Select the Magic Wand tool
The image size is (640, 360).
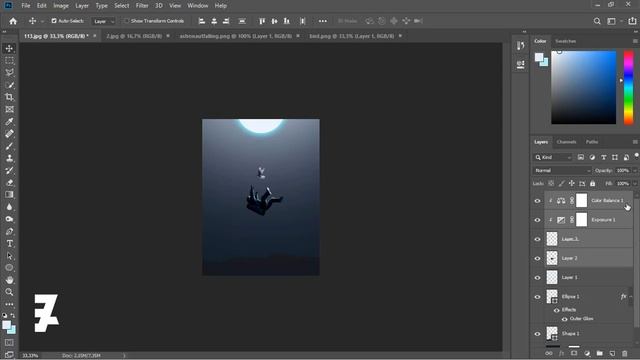point(9,85)
